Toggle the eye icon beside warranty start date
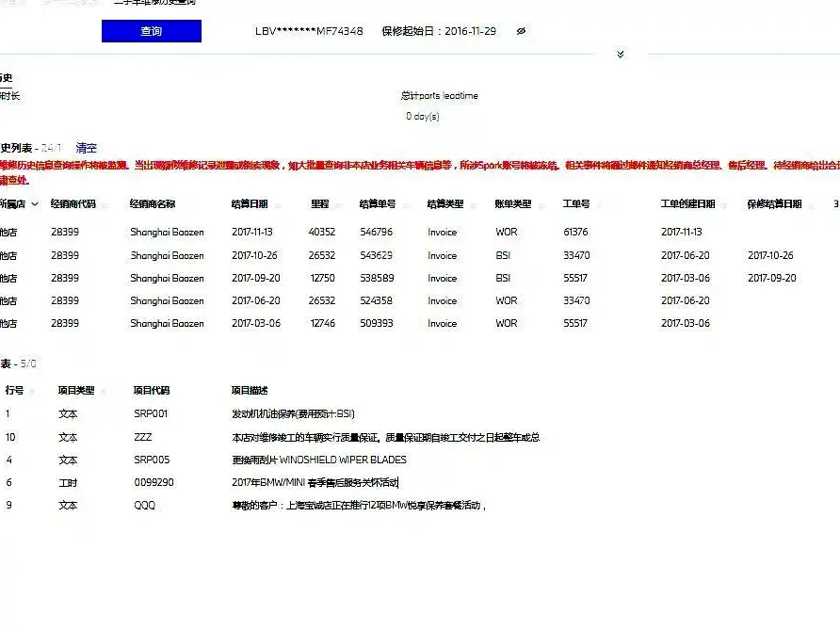The width and height of the screenshot is (840, 630). (x=521, y=31)
